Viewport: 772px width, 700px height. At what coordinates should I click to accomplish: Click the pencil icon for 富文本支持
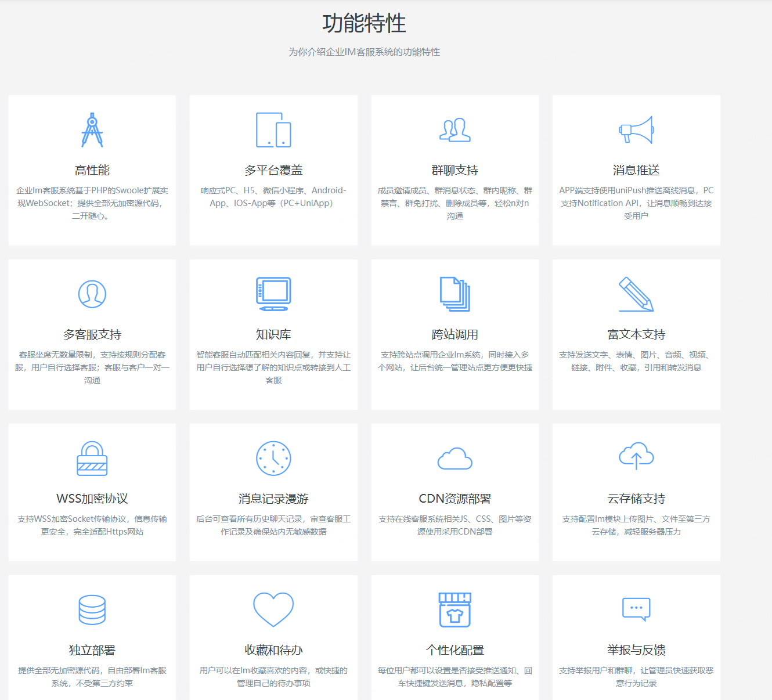[636, 294]
